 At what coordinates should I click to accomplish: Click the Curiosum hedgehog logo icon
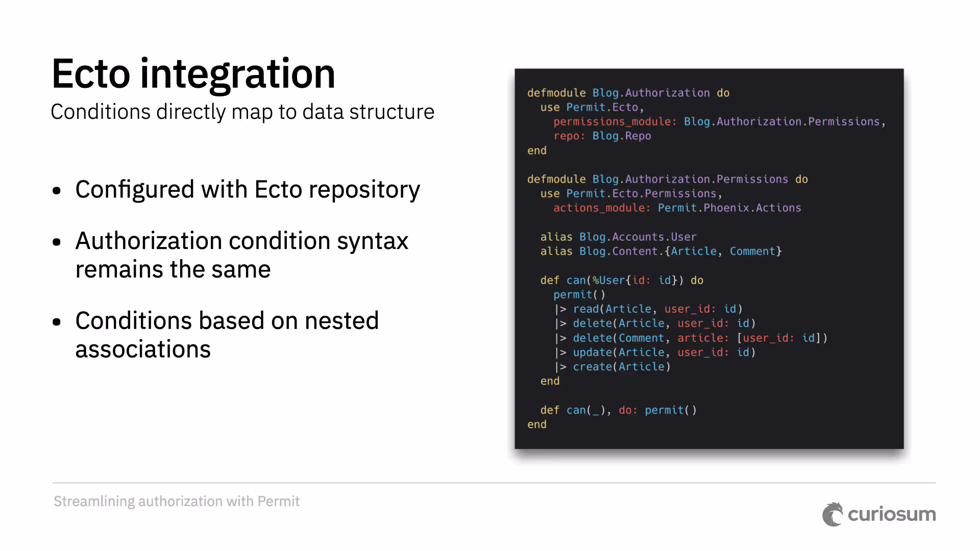(x=832, y=514)
